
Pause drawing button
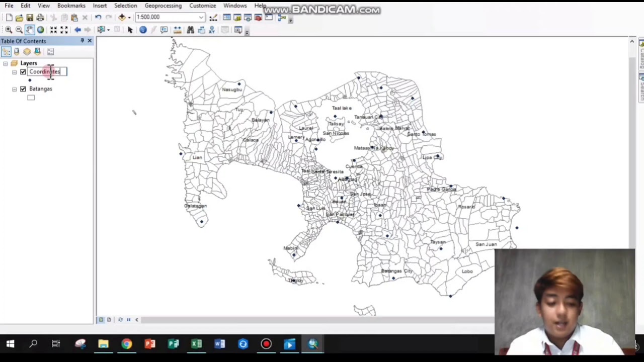(128, 320)
